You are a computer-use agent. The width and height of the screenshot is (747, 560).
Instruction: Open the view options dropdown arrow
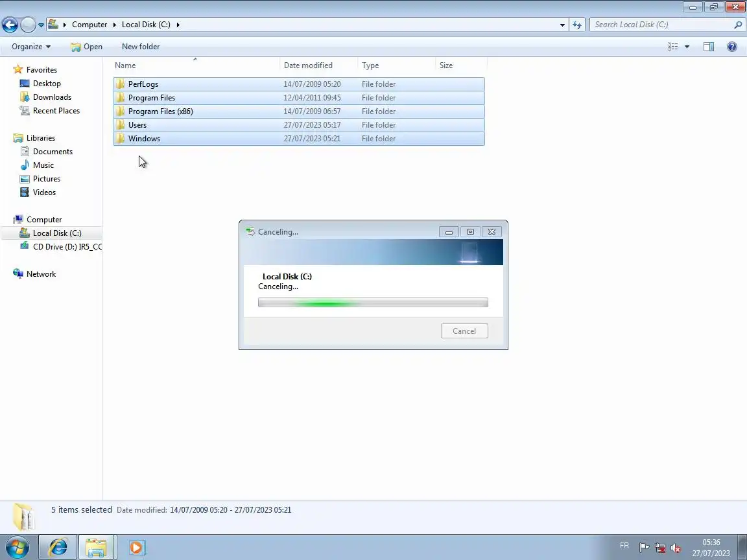(x=687, y=47)
